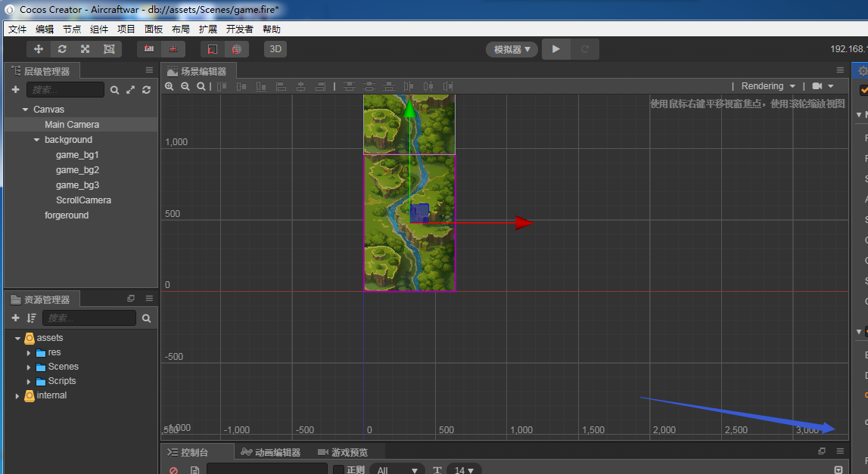The image size is (868, 474).
Task: Toggle pivot/center gizmo position mode
Action: tap(149, 49)
